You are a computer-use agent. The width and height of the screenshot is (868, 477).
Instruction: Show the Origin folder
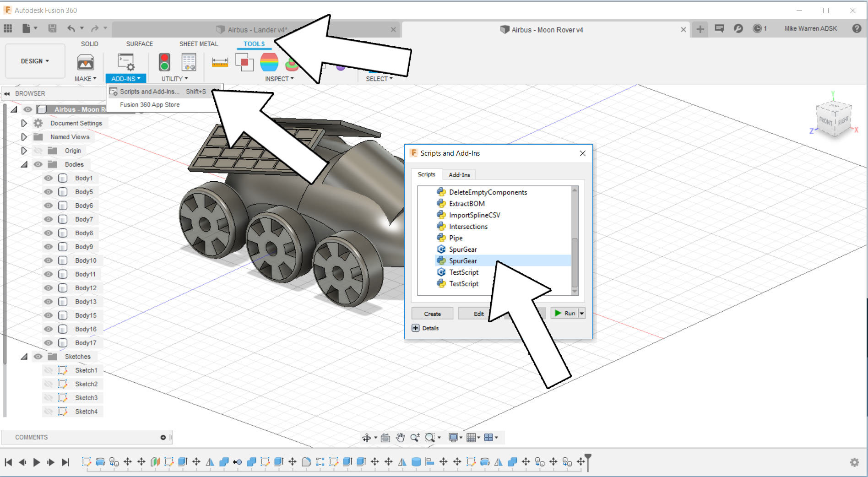(x=38, y=151)
